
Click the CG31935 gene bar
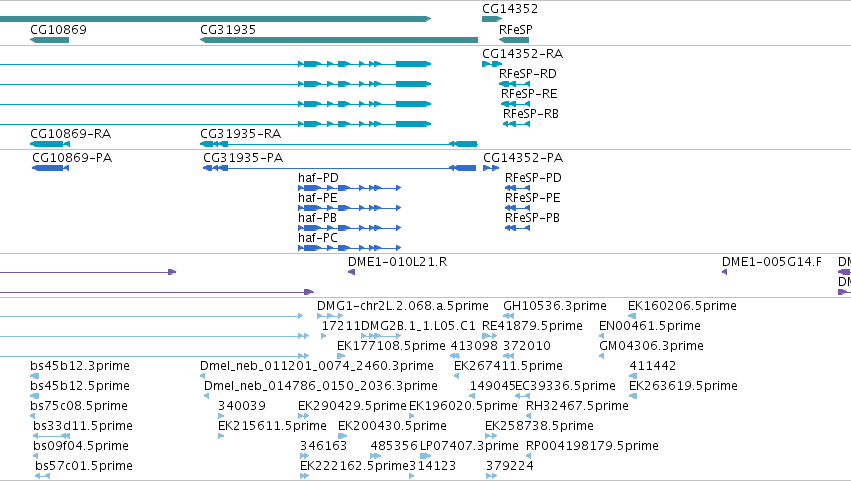click(x=339, y=40)
